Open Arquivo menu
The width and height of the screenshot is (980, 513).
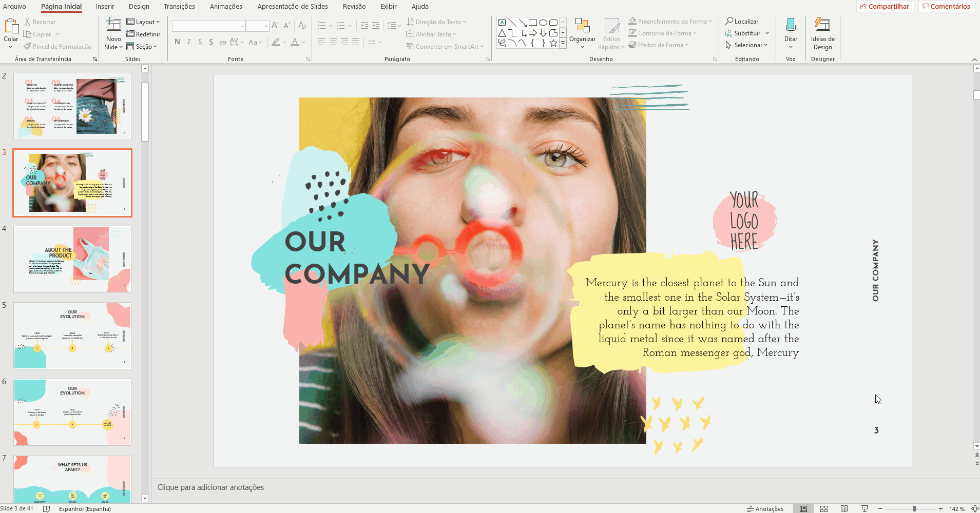(x=14, y=7)
